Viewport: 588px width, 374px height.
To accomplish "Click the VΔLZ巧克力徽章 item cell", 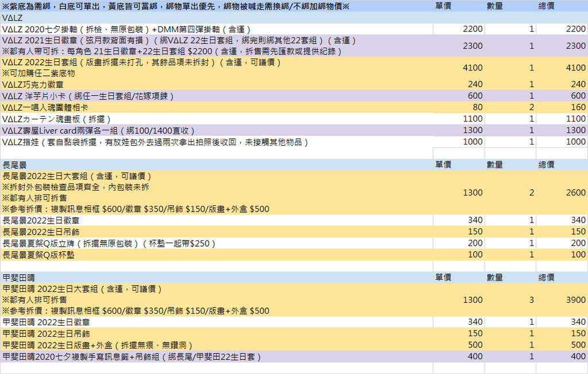I will tap(216, 84).
